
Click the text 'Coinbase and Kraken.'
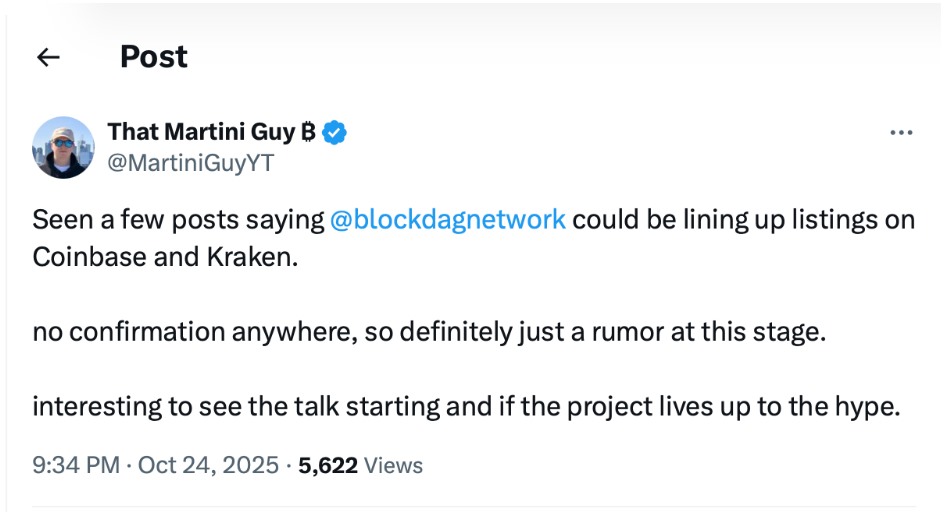[166, 256]
